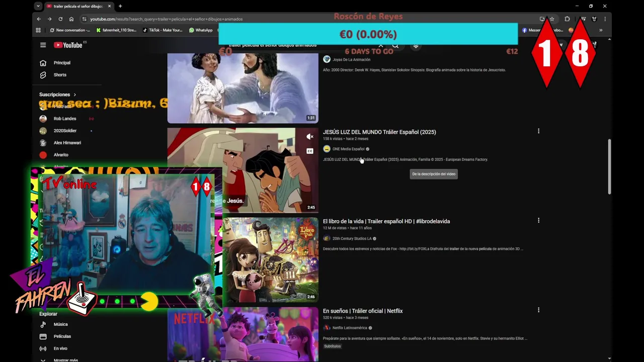Expand Mostrar más in sidebar
Viewport: 644px width, 362px height.
pos(65,360)
